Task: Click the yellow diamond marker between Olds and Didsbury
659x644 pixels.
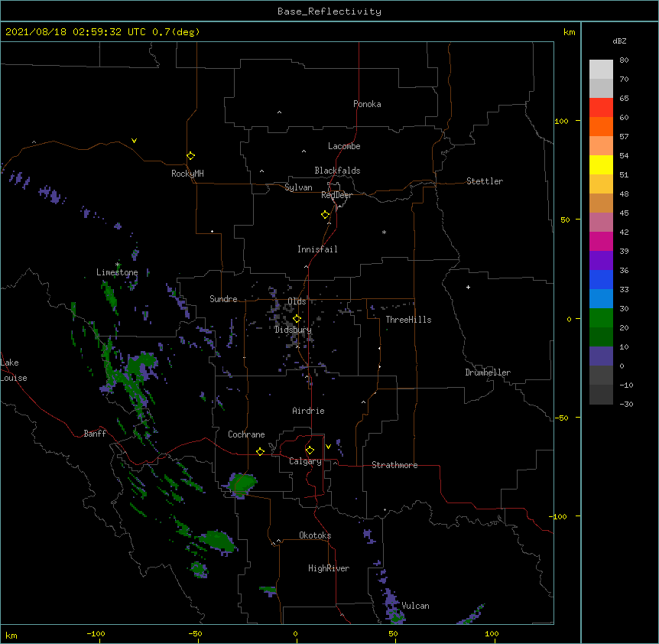Action: click(x=297, y=319)
